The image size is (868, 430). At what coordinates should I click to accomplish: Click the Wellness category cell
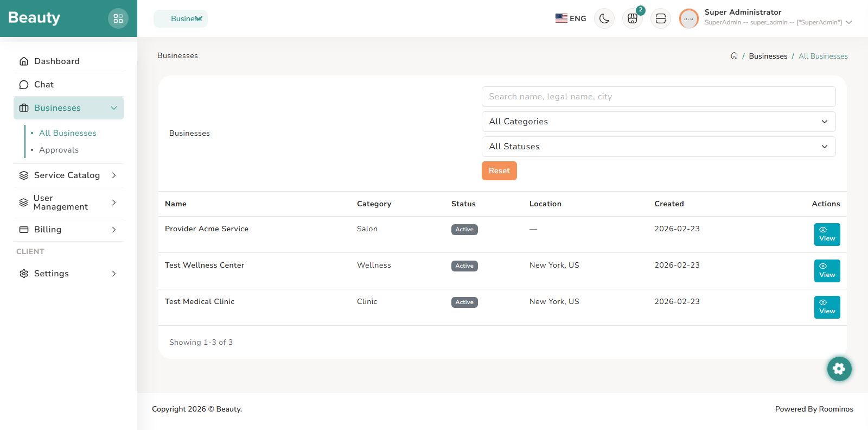(374, 265)
